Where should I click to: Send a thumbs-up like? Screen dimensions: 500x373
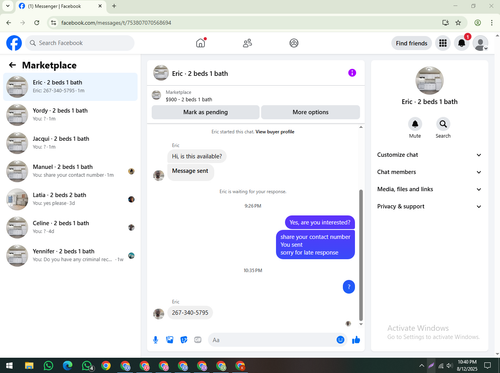[x=356, y=340]
